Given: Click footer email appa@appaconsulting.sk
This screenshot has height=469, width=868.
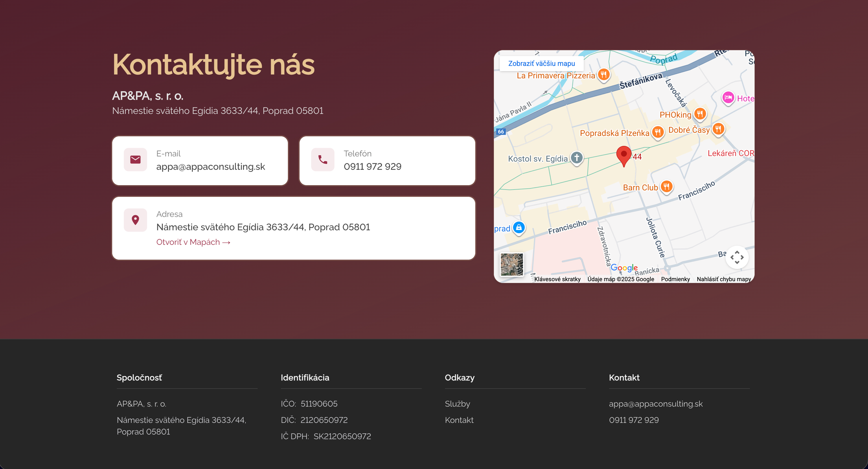Looking at the screenshot, I should (655, 404).
